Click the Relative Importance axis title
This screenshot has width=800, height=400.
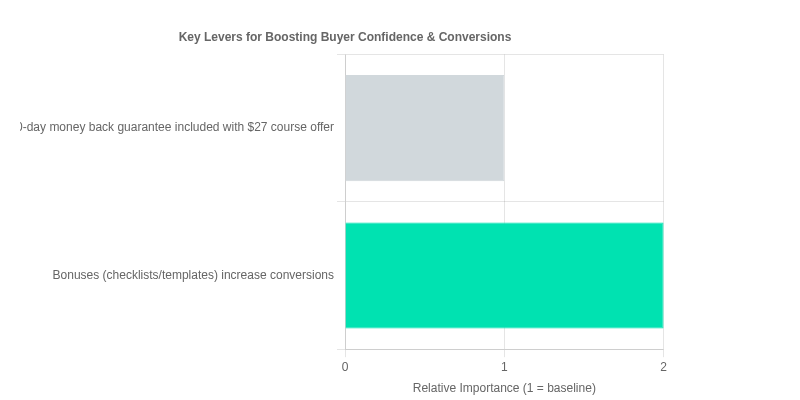click(504, 388)
